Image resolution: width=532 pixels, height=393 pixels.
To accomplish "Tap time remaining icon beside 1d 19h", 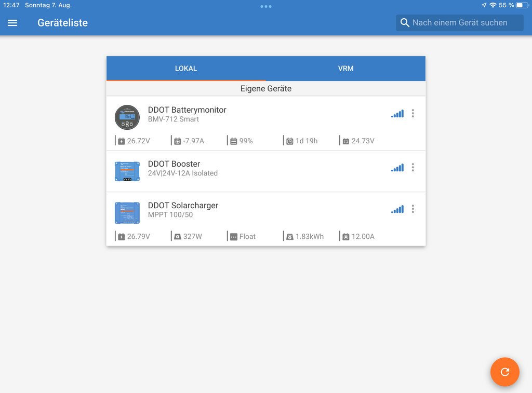I will (x=290, y=141).
